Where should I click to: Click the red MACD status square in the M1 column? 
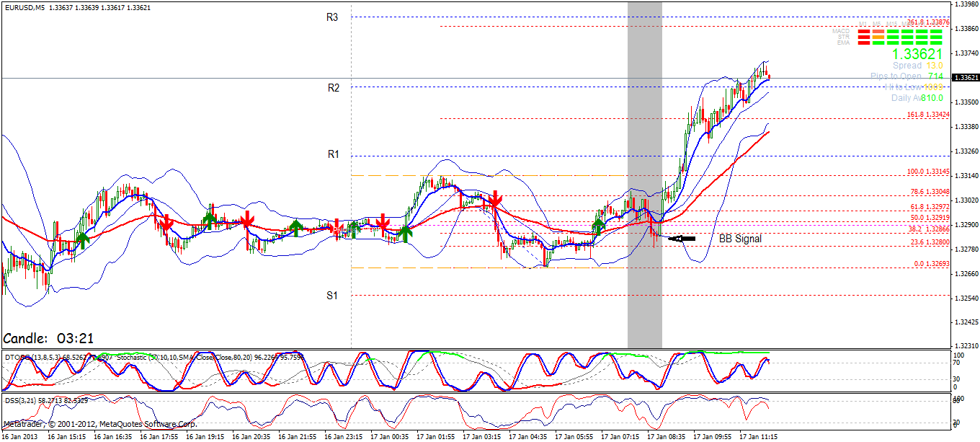click(864, 31)
